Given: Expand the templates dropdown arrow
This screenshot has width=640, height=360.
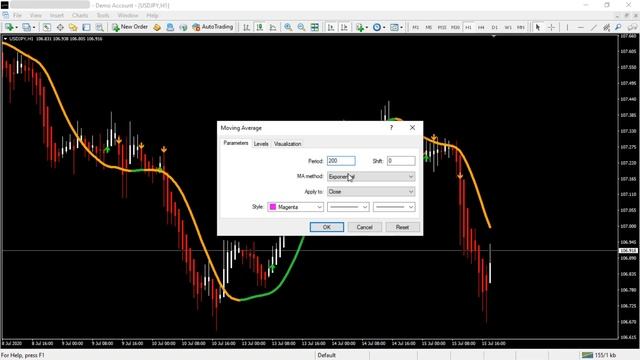Looking at the screenshot, I should pyautogui.click(x=401, y=27).
